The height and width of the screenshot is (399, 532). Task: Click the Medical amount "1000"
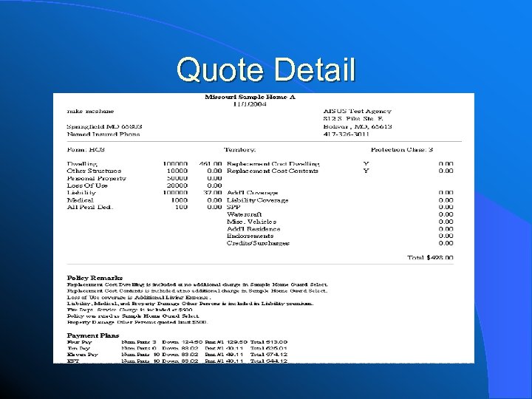pyautogui.click(x=179, y=200)
